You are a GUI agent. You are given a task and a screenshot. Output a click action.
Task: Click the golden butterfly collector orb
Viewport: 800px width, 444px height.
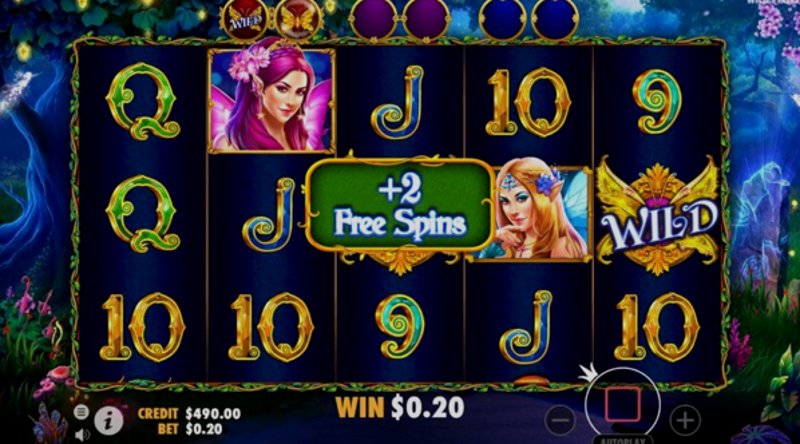[298, 20]
